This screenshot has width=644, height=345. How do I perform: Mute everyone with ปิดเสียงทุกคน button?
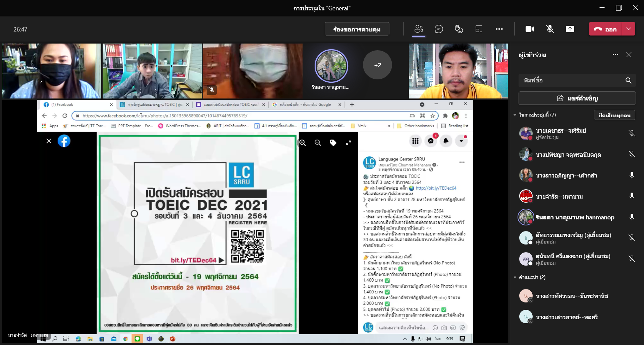(x=614, y=115)
